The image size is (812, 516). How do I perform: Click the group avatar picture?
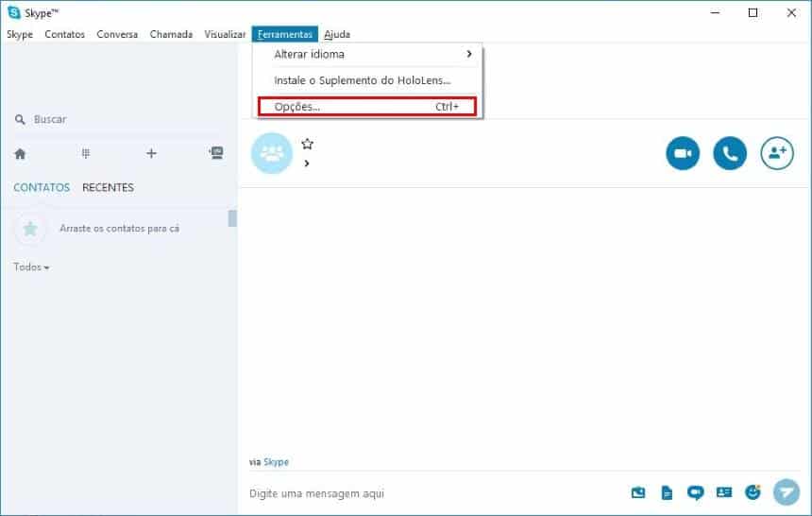(271, 153)
